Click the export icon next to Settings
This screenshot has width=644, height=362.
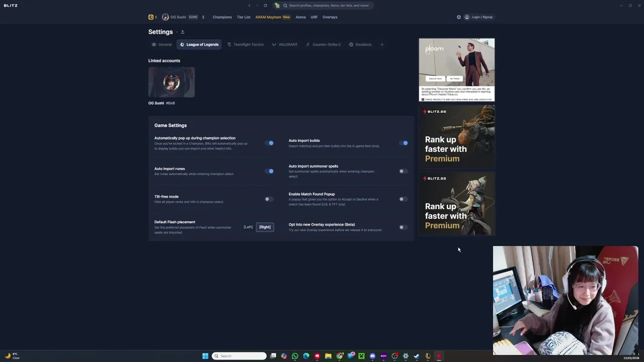click(183, 32)
